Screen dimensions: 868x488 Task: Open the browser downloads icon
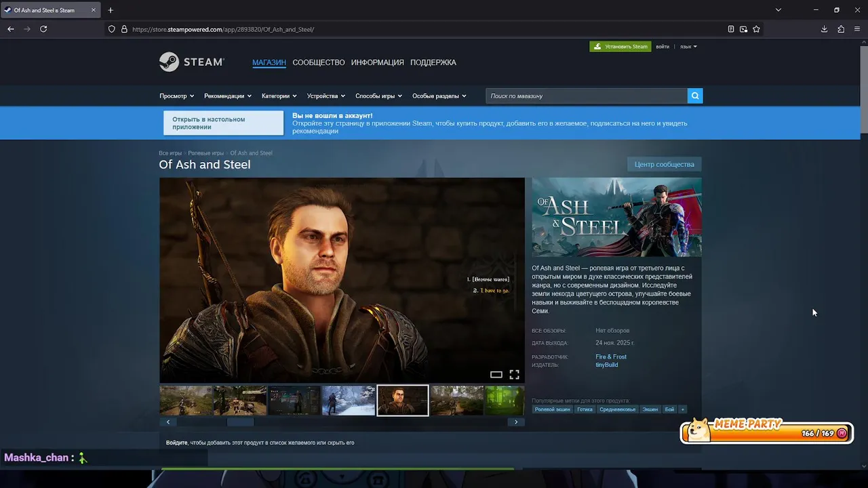(x=824, y=29)
